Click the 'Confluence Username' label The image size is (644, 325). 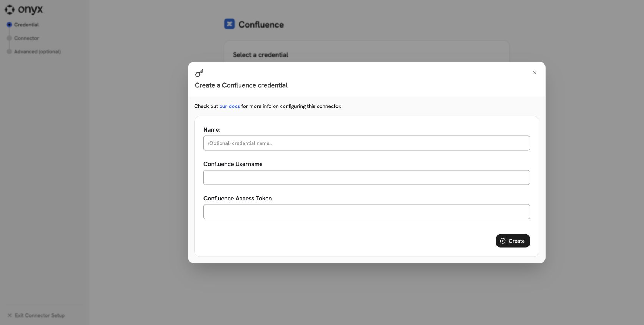233,164
